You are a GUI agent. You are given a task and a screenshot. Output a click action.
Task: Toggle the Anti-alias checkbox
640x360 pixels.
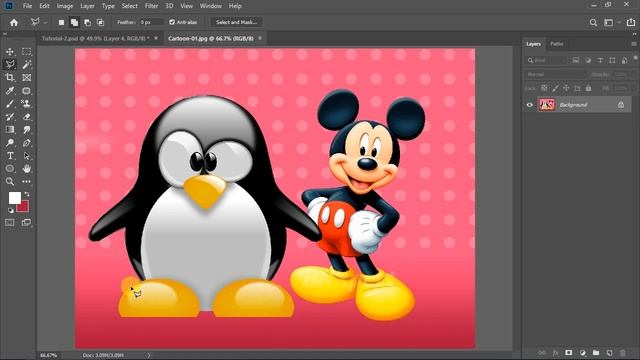172,22
